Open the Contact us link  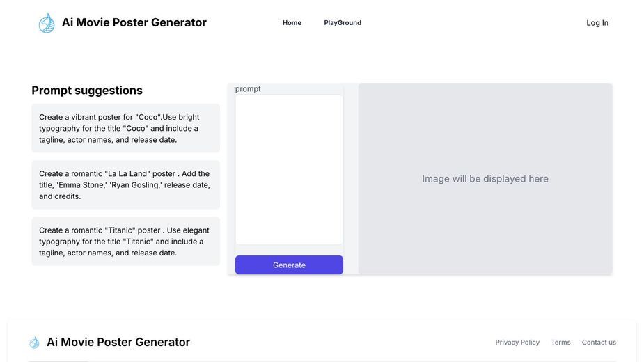tap(599, 343)
